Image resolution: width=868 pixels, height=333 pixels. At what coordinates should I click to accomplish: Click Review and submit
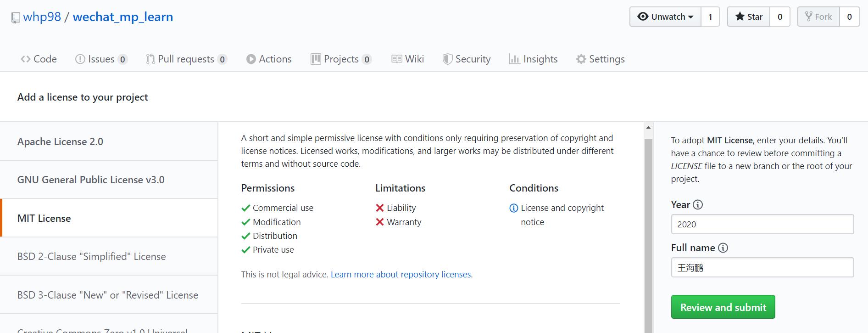click(723, 307)
